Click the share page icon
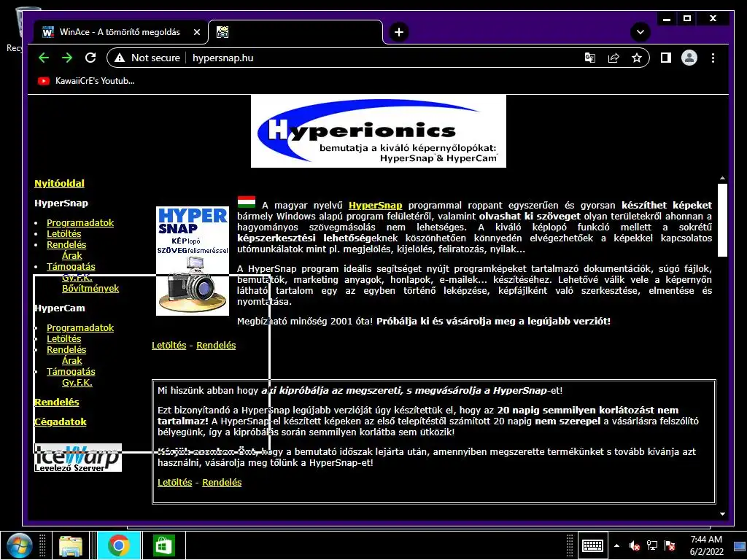Viewport: 747px width, 560px height. coord(614,58)
